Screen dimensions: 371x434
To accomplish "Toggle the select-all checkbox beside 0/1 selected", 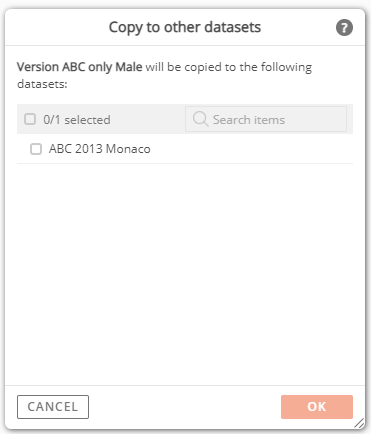I will [x=30, y=119].
